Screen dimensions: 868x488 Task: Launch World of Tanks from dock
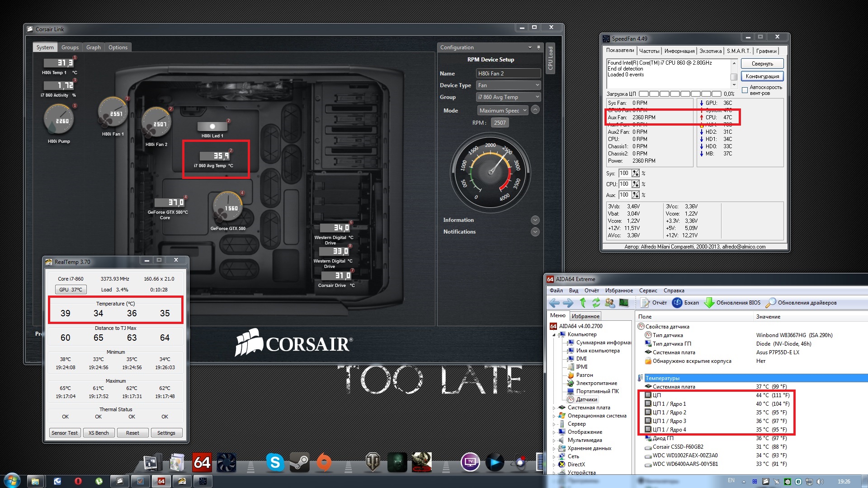click(373, 462)
